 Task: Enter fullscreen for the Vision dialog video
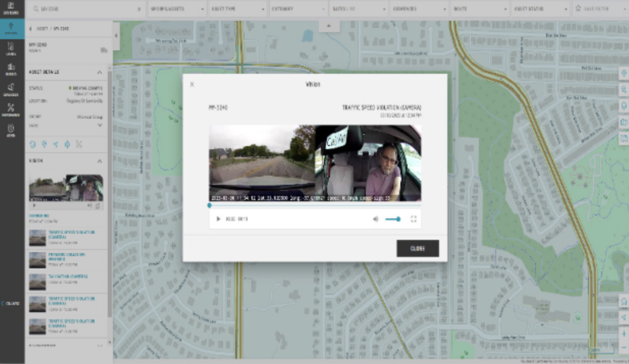[x=414, y=219]
